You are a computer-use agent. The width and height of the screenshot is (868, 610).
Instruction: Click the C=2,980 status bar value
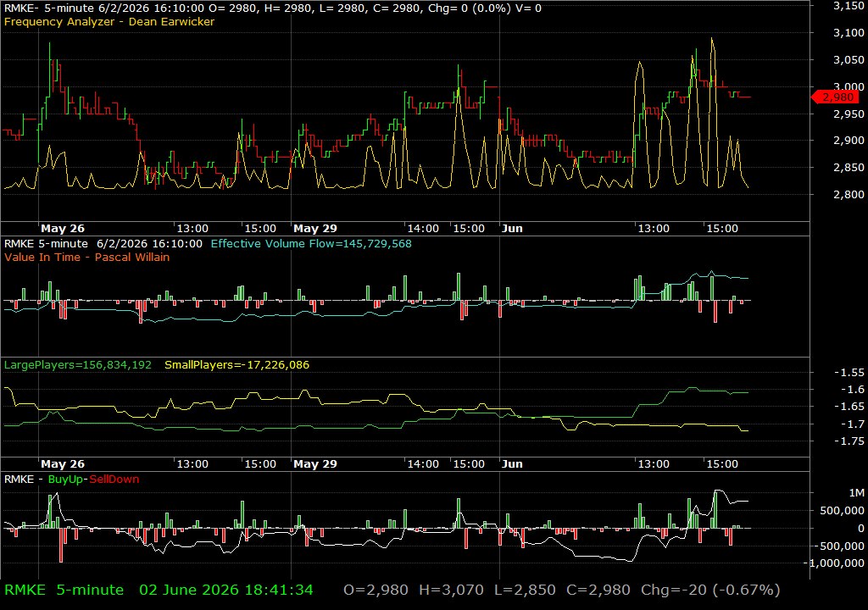coord(598,590)
